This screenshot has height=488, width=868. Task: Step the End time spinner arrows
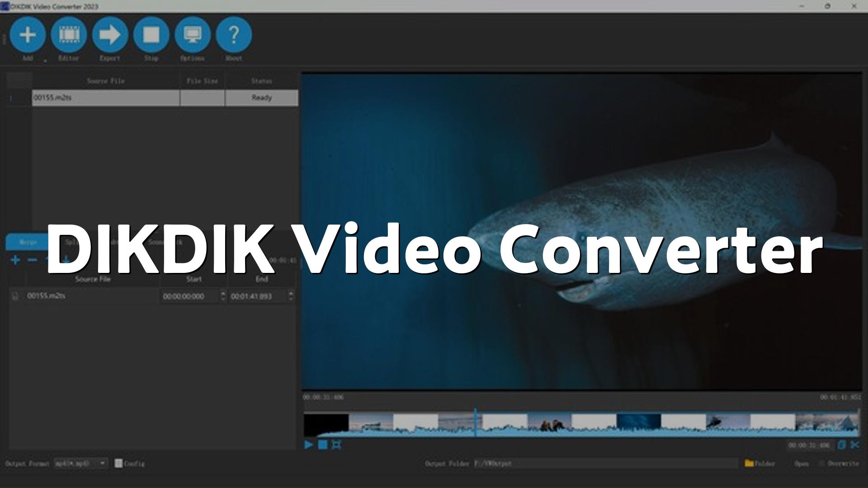[x=291, y=296]
